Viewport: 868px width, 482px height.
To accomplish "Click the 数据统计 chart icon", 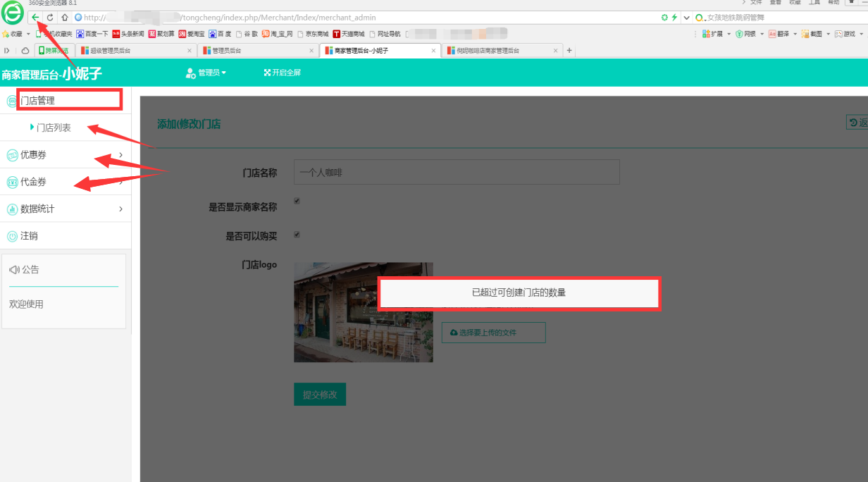I will (x=12, y=209).
